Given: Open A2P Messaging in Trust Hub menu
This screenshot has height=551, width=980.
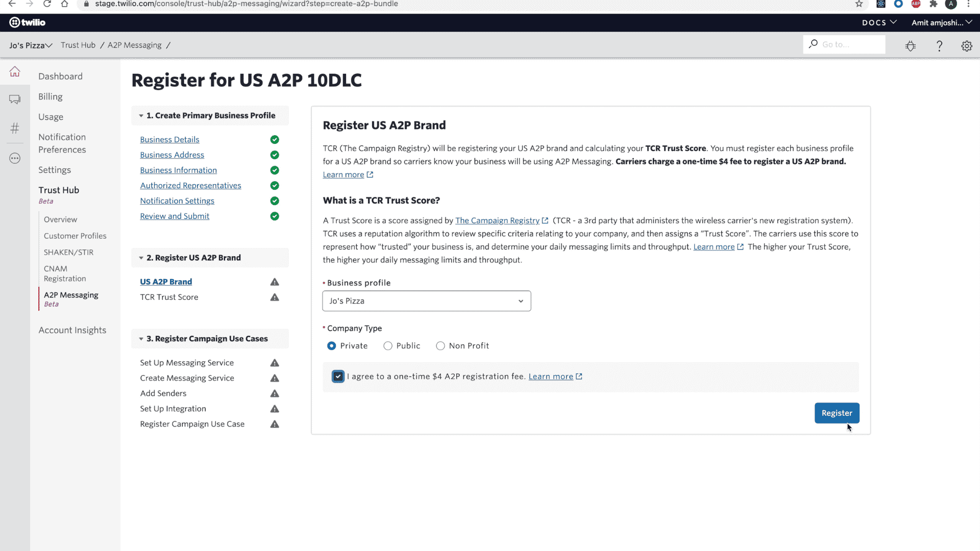Looking at the screenshot, I should click(71, 295).
